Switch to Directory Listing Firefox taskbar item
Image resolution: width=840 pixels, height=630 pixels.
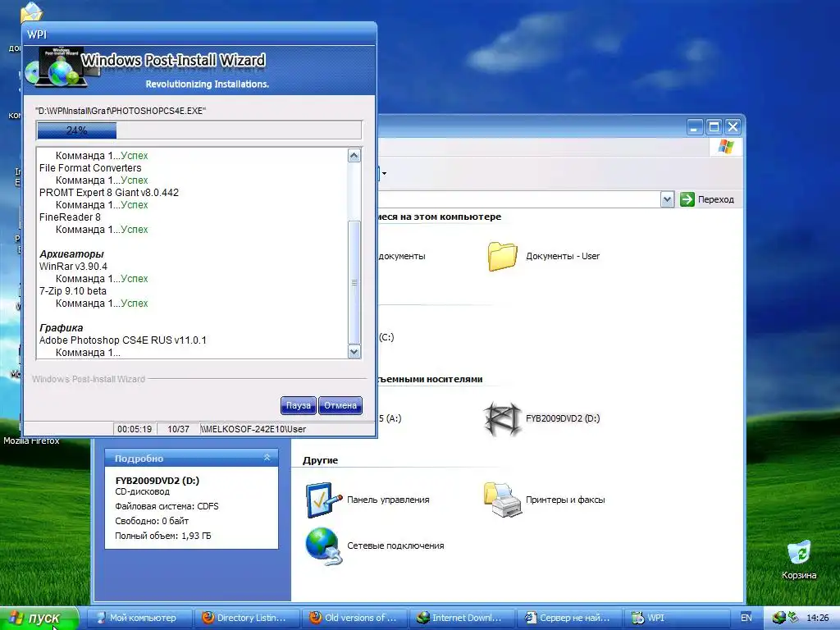pos(246,618)
